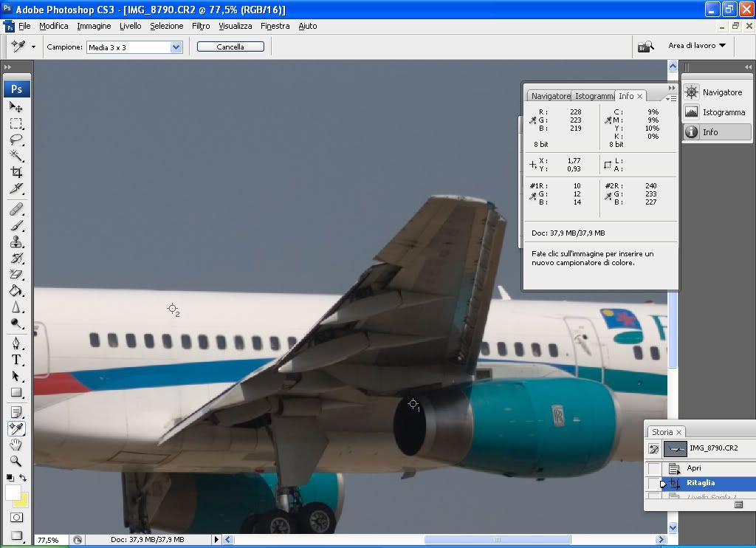
Task: Open the Info panel options menu
Action: 670,97
